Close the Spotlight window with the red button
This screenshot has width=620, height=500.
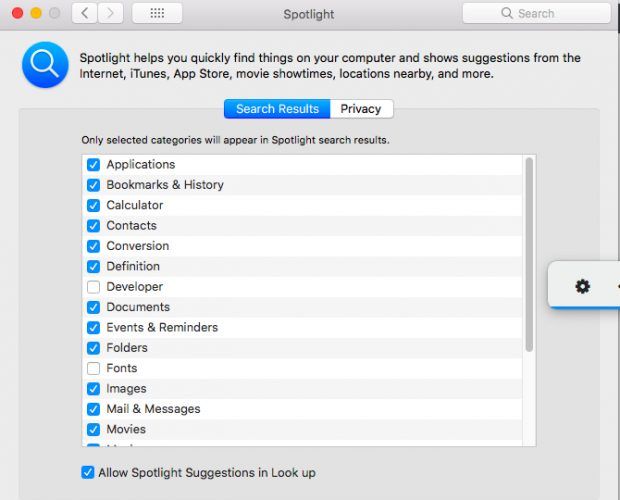(17, 13)
